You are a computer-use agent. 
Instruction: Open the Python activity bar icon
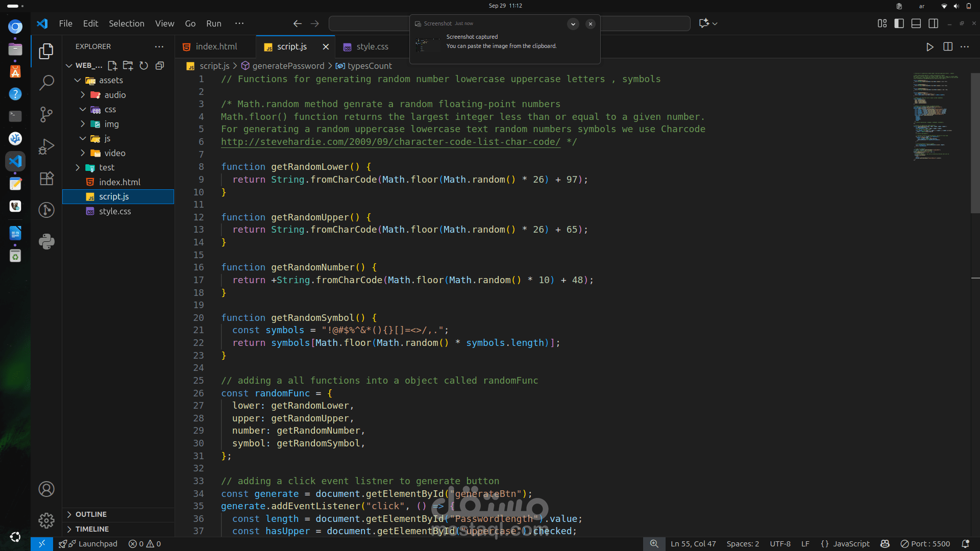46,241
